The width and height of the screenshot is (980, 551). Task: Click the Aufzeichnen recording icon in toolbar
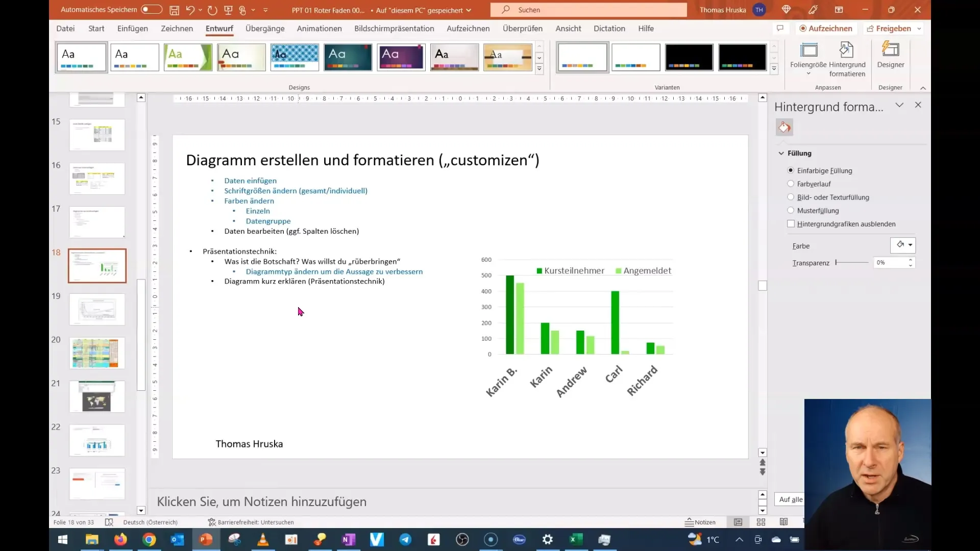click(824, 28)
